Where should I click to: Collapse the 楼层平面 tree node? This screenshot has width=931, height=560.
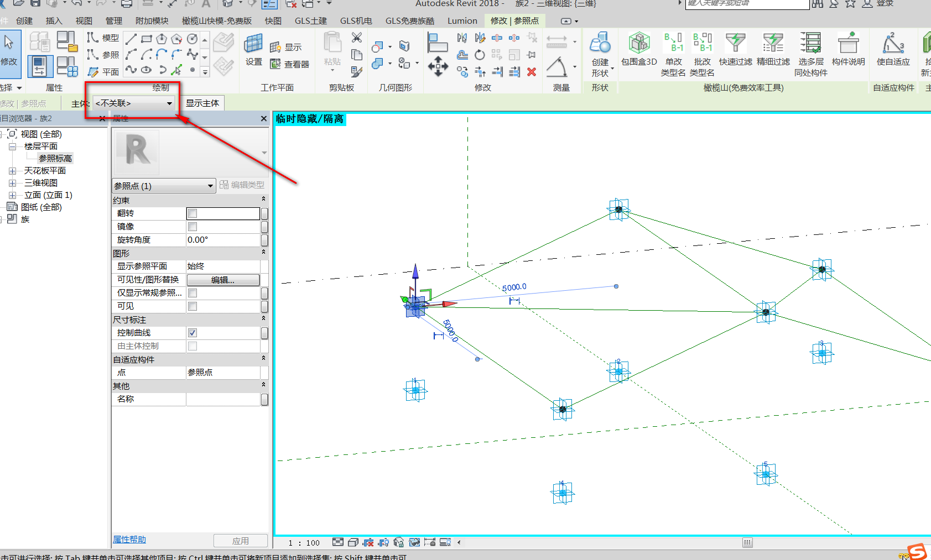12,146
